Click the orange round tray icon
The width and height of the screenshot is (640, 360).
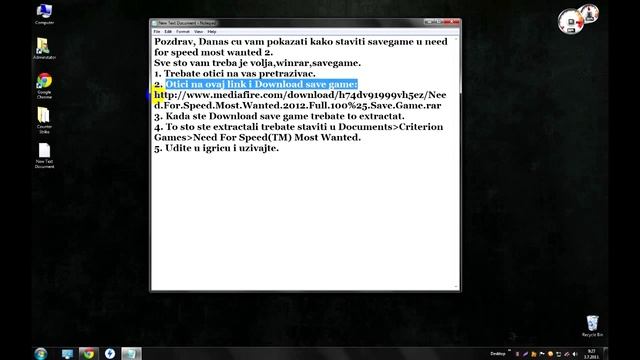[550, 354]
